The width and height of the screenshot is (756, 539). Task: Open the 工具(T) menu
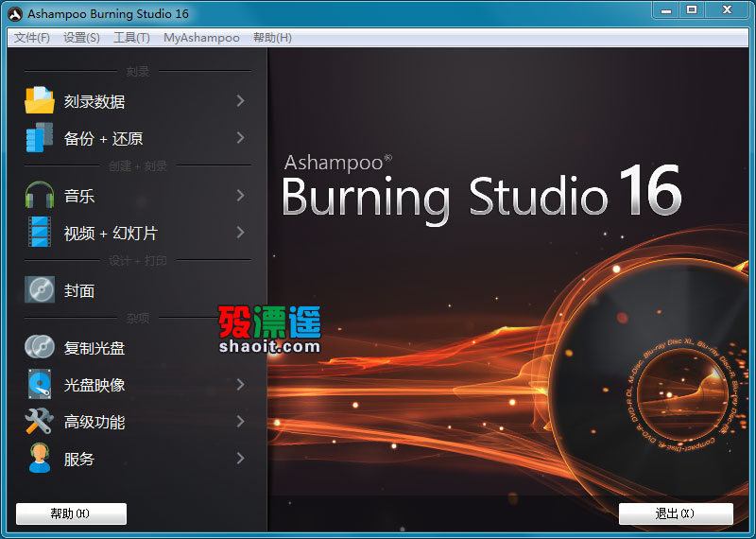pos(131,38)
